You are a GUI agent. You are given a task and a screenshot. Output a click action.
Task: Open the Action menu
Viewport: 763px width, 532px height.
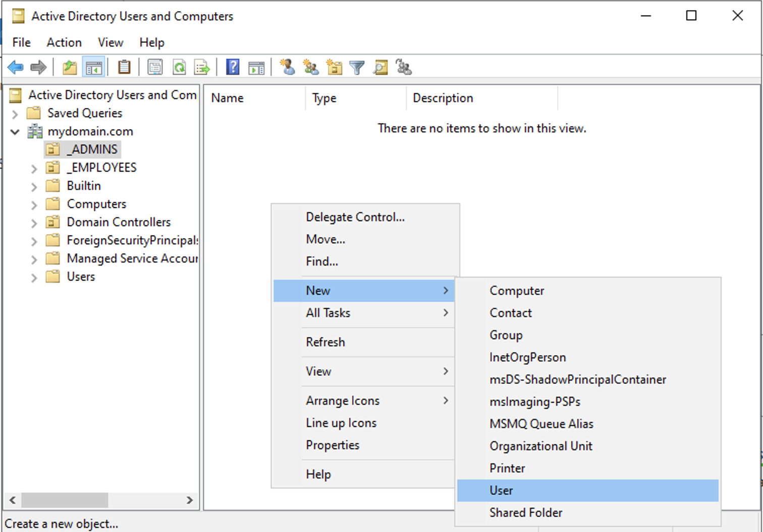(64, 42)
